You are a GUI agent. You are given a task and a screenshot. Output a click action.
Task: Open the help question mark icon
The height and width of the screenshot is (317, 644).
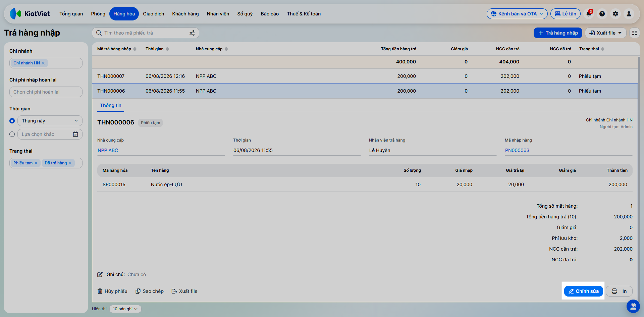coord(602,14)
